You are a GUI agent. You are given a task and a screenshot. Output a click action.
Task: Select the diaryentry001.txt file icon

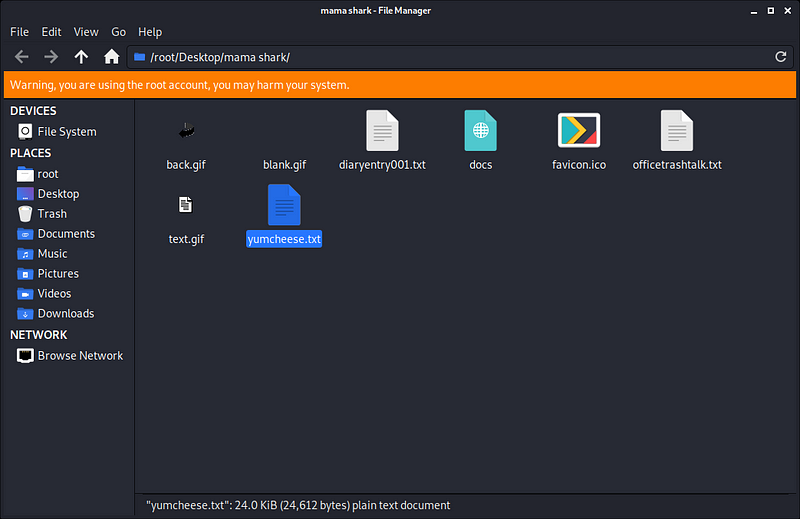(x=382, y=131)
